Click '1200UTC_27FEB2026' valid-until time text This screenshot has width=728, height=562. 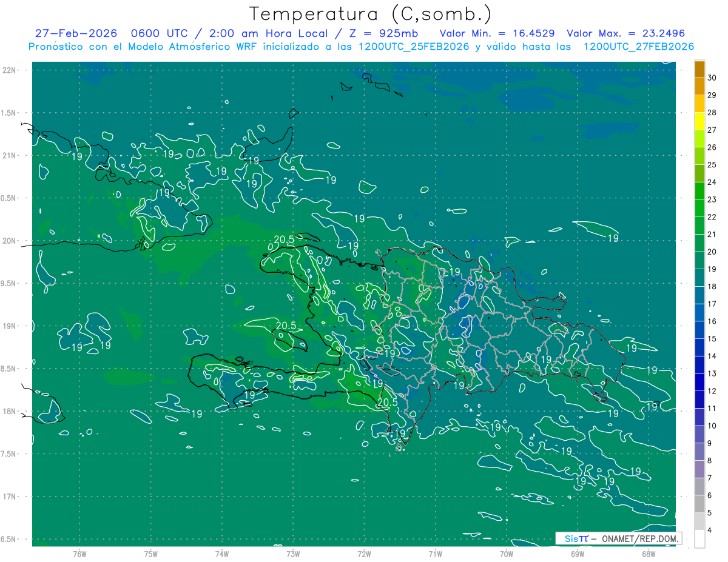638,47
